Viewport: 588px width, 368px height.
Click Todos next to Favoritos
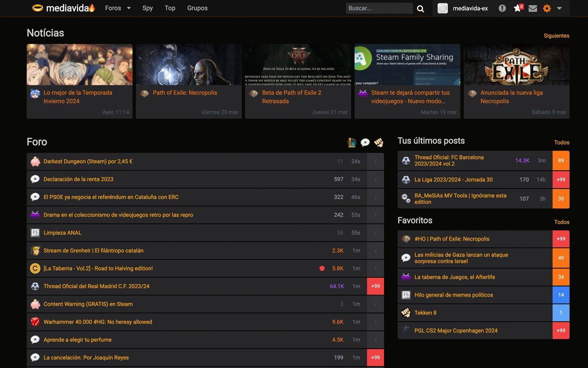(561, 222)
